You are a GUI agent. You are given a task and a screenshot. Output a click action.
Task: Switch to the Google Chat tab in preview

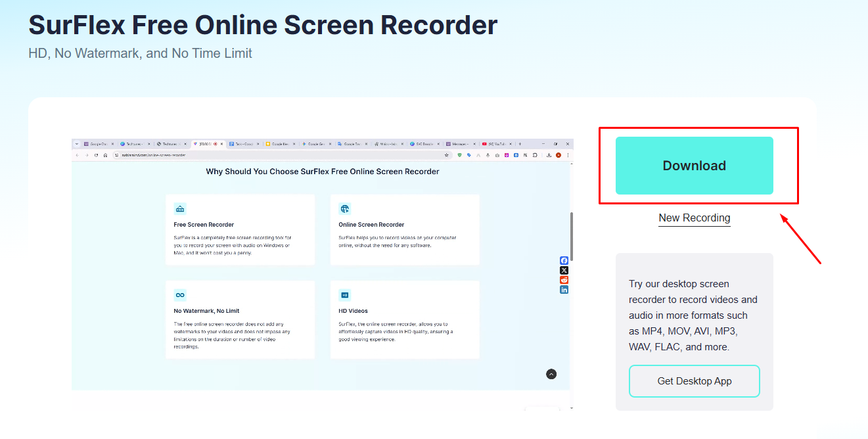pos(99,144)
